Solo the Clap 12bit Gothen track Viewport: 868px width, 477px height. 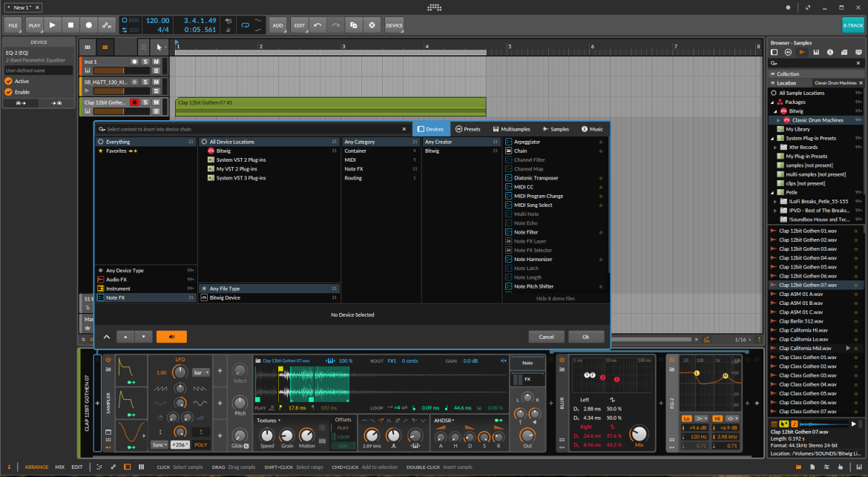(145, 102)
